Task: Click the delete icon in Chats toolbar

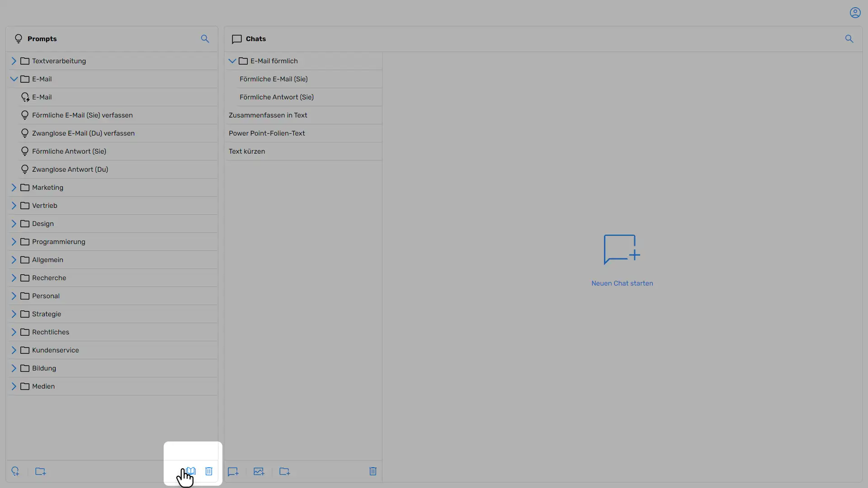Action: (x=373, y=471)
